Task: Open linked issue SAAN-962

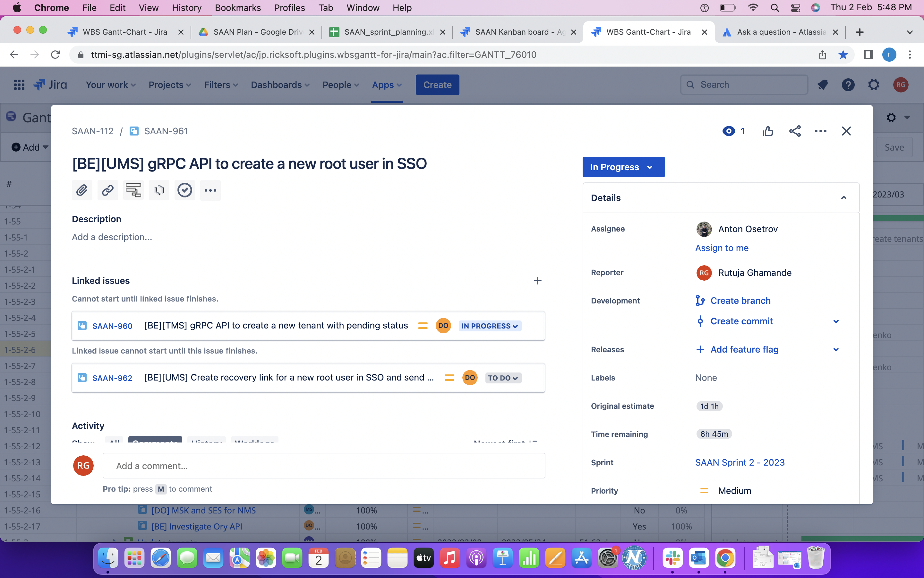Action: point(112,378)
